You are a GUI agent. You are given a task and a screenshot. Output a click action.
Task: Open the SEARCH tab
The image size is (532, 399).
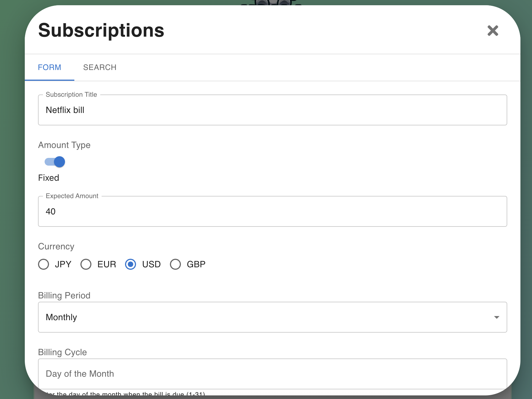click(x=100, y=67)
